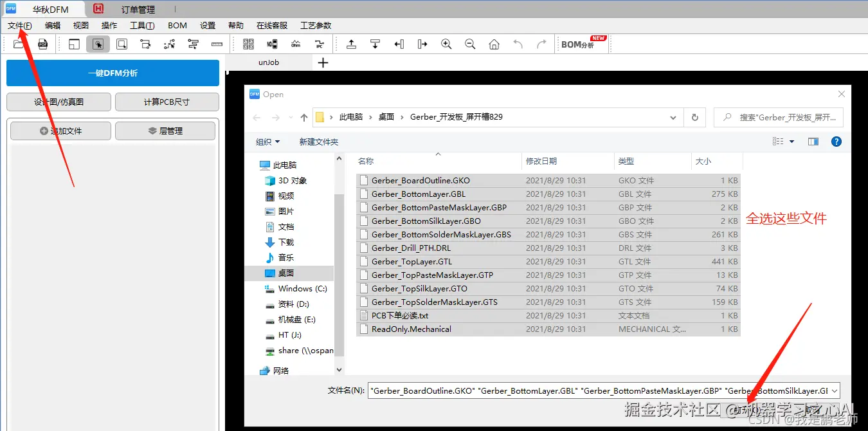The height and width of the screenshot is (431, 868).
Task: Click the search box in the Open dialog
Action: pos(779,118)
